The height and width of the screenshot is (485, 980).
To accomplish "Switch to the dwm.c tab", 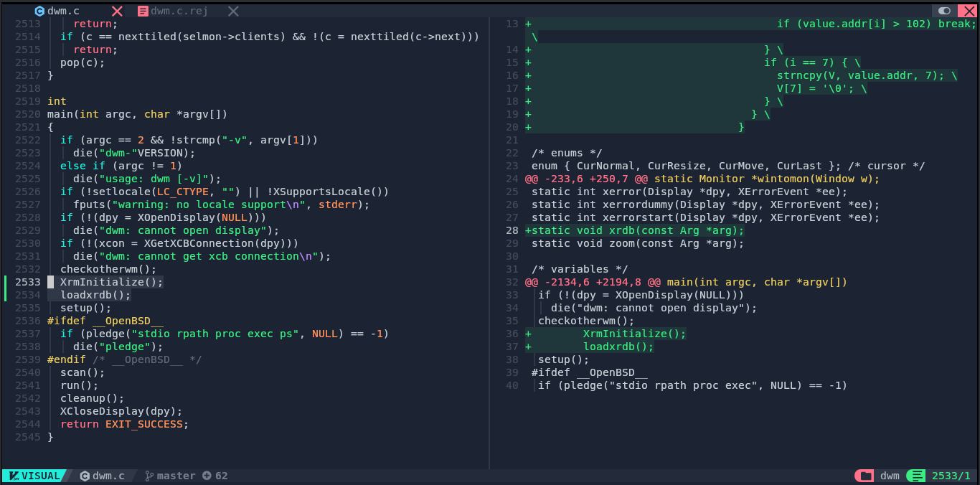I will pos(63,11).
